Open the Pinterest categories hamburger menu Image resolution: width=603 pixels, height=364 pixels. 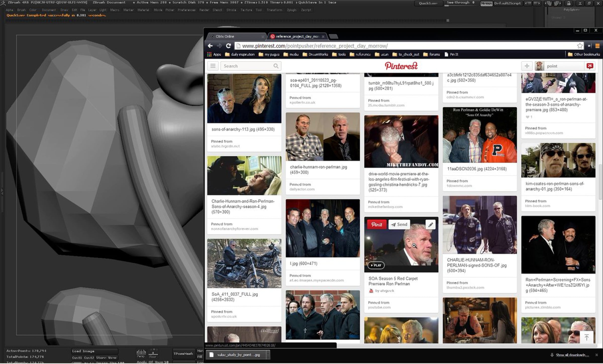click(x=213, y=66)
